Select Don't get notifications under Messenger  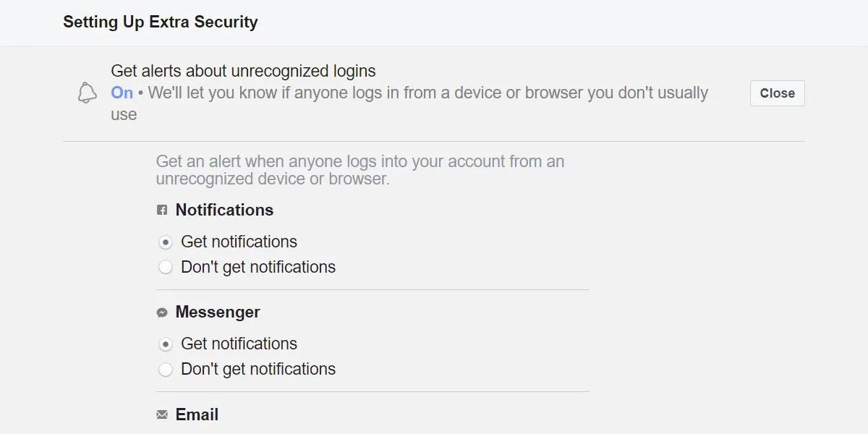click(x=165, y=369)
